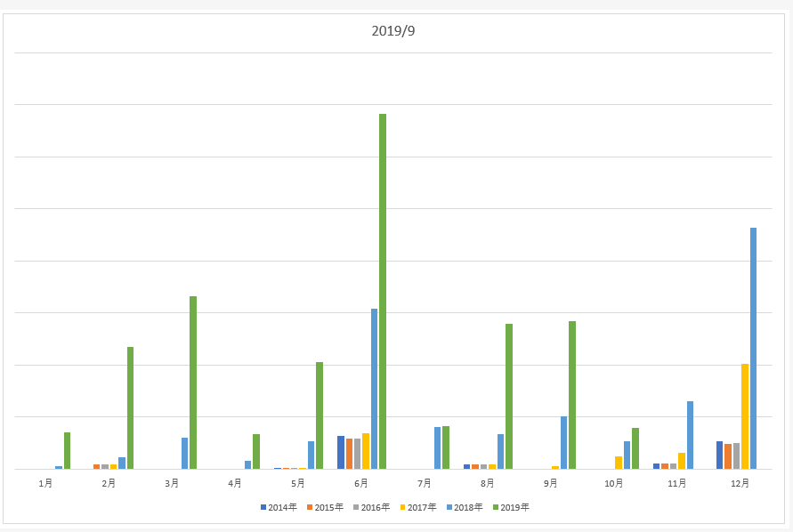The width and height of the screenshot is (793, 532).
Task: Click the 1月 axis label
Action: coord(45,483)
